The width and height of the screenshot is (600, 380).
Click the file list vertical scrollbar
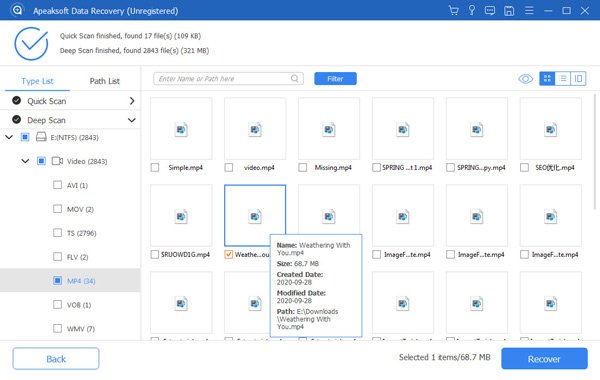click(x=595, y=152)
